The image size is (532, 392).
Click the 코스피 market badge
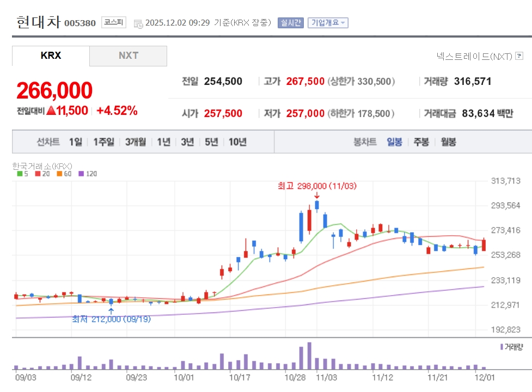click(114, 23)
